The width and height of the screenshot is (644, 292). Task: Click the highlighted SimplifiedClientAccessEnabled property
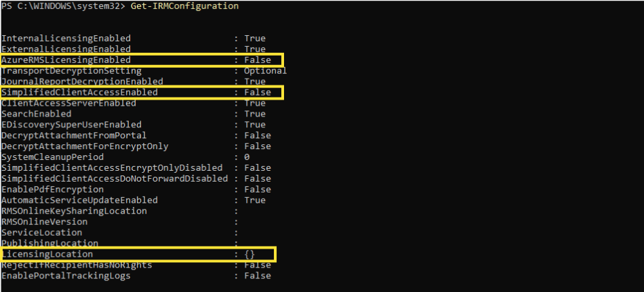[79, 92]
